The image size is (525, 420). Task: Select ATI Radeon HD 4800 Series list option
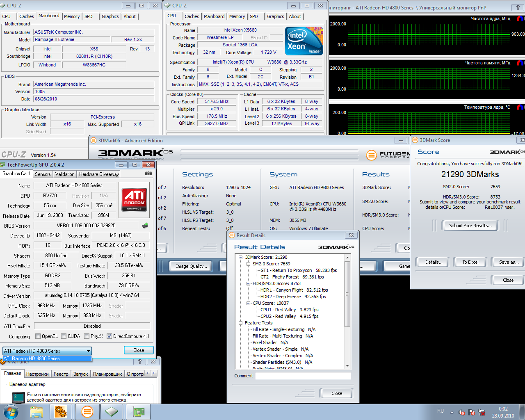(x=47, y=358)
